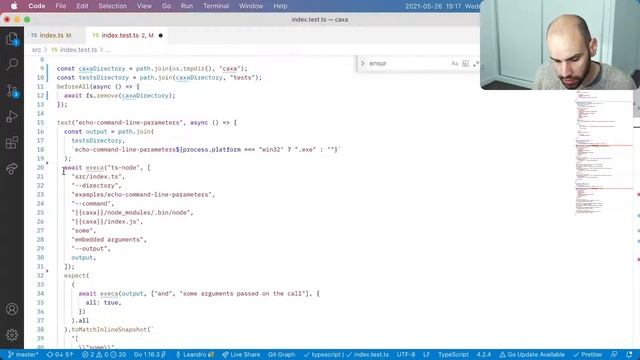
Task: Open the Run and Debug view
Action: pyautogui.click(x=12, y=117)
